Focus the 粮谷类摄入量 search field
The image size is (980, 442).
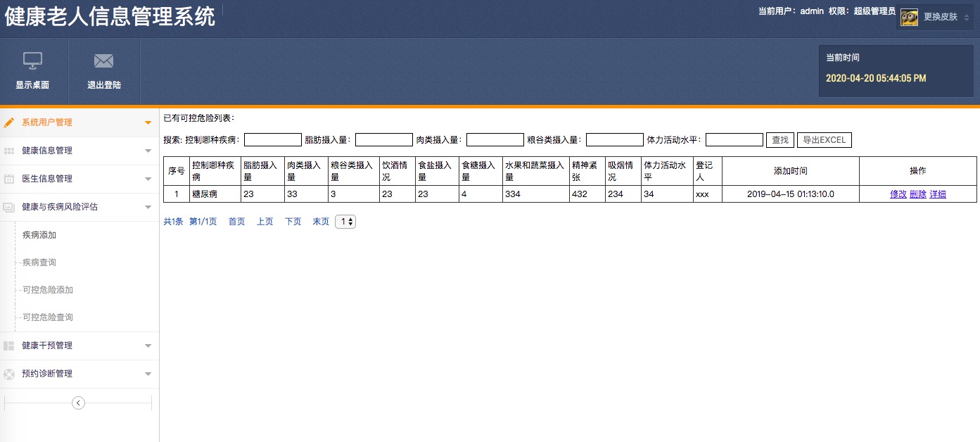pyautogui.click(x=615, y=140)
